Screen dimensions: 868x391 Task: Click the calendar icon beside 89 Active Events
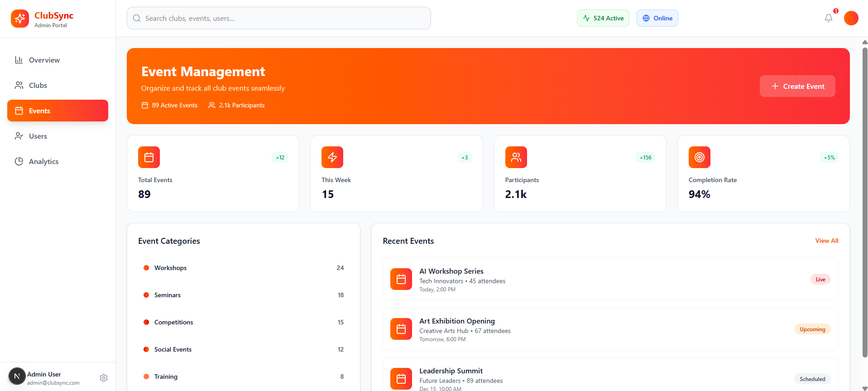click(145, 105)
